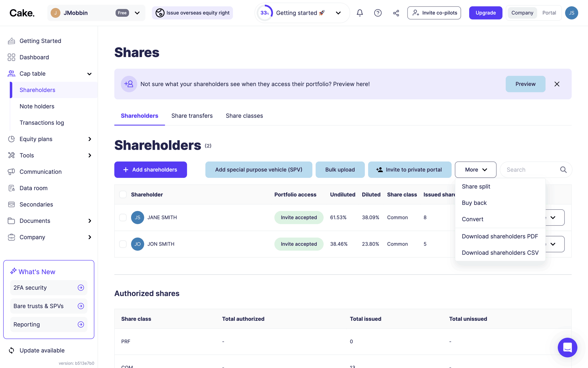The height and width of the screenshot is (368, 588).
Task: Open Reporting arrow icon
Action: 81,324
